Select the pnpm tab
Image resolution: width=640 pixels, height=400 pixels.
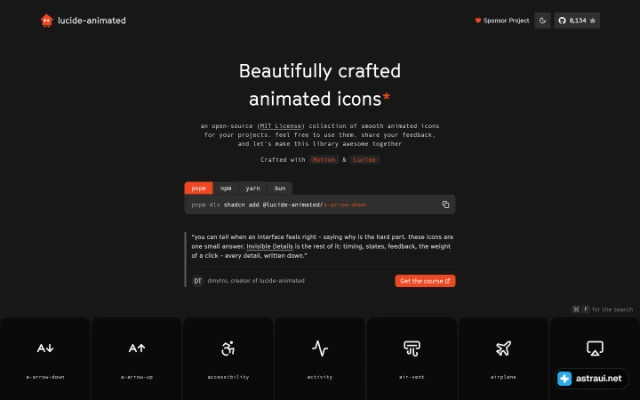(x=199, y=188)
